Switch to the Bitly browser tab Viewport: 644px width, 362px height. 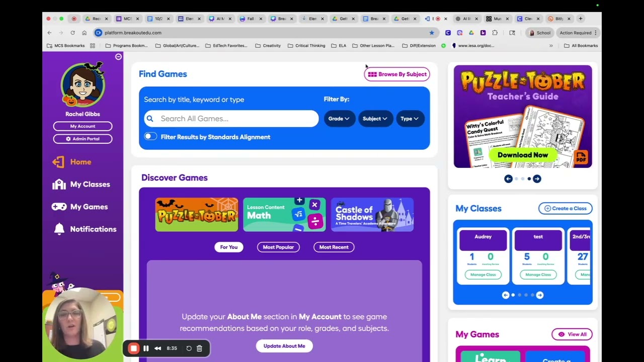559,19
